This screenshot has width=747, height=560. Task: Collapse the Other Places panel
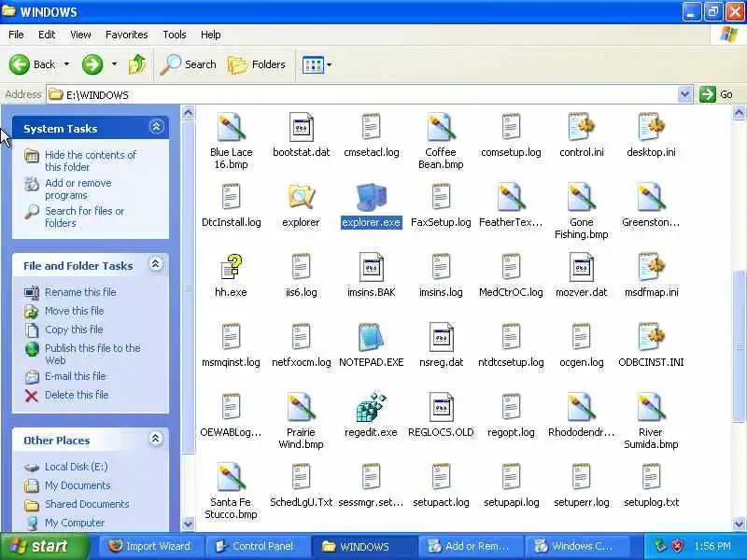click(x=156, y=439)
